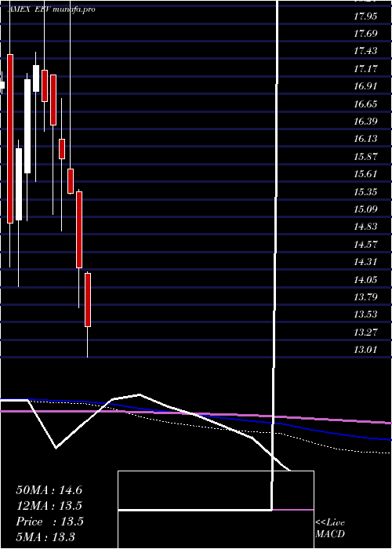Click the 15.35 price axis label
Viewport: 392px width, 549px height.
coord(365,192)
